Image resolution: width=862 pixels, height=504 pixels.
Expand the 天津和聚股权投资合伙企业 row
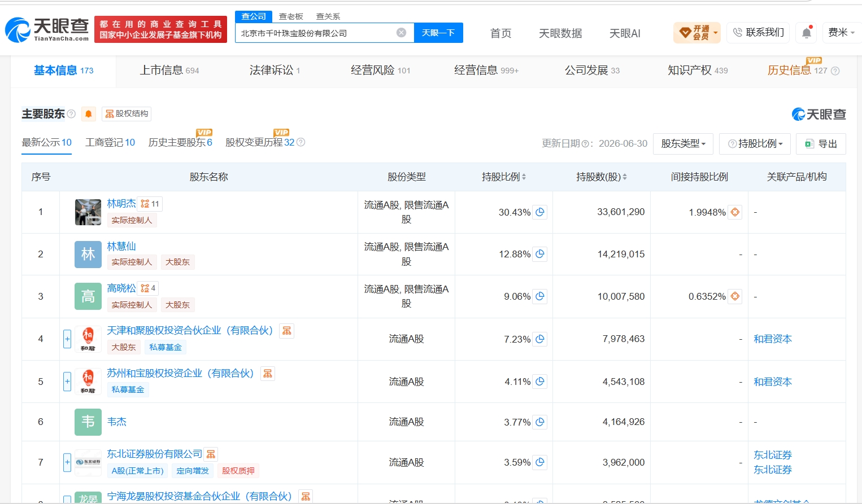67,339
